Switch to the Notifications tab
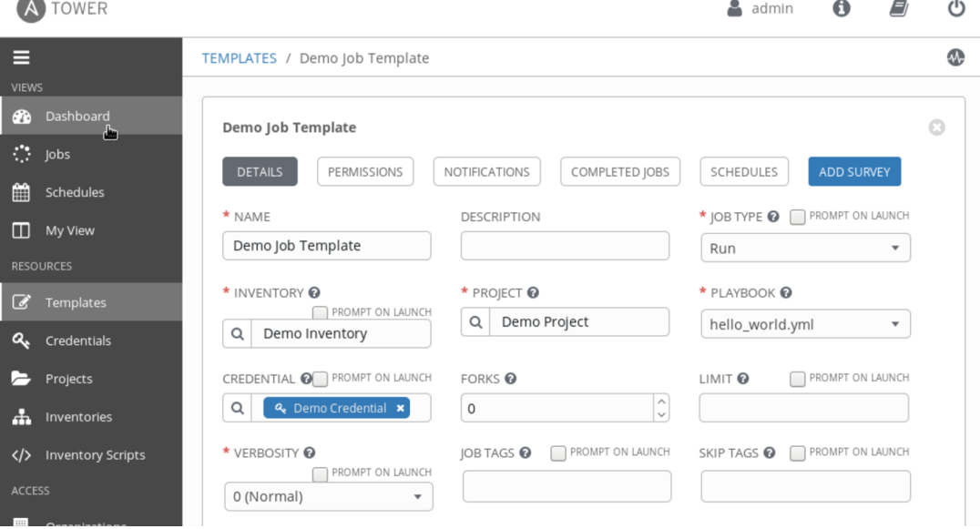Image resolution: width=980 pixels, height=529 pixels. coord(486,172)
